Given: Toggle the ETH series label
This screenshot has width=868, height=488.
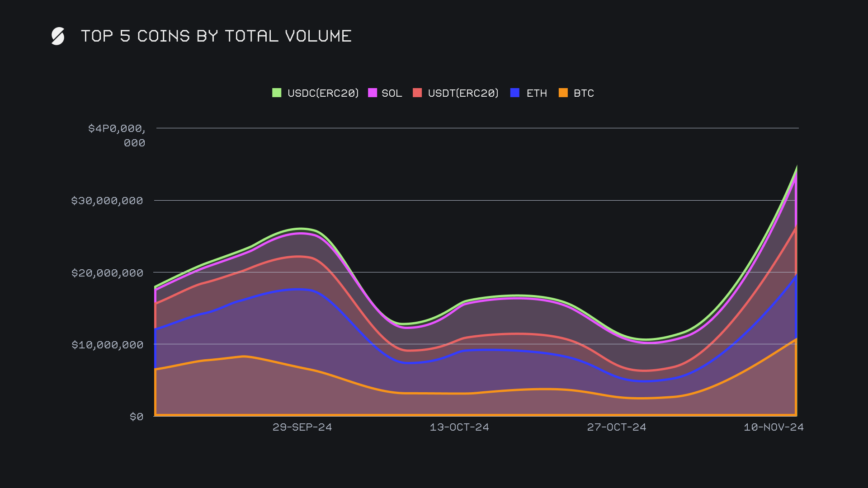Looking at the screenshot, I should pyautogui.click(x=537, y=93).
